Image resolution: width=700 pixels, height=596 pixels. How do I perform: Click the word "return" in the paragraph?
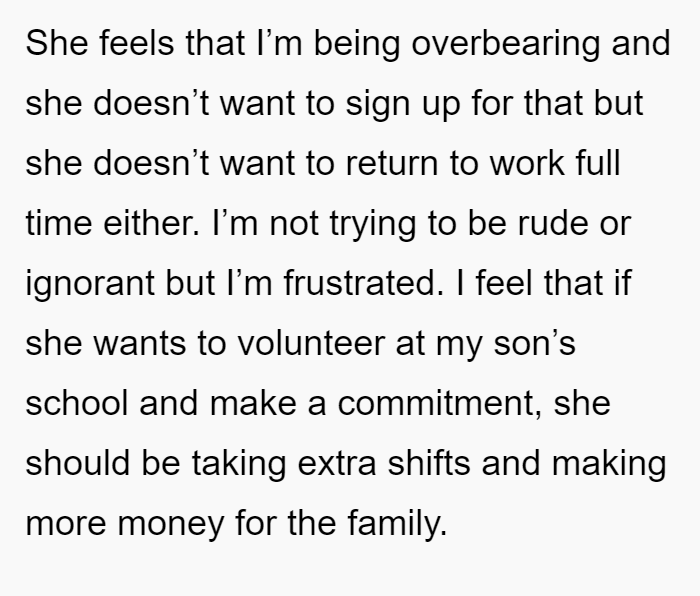click(x=392, y=164)
